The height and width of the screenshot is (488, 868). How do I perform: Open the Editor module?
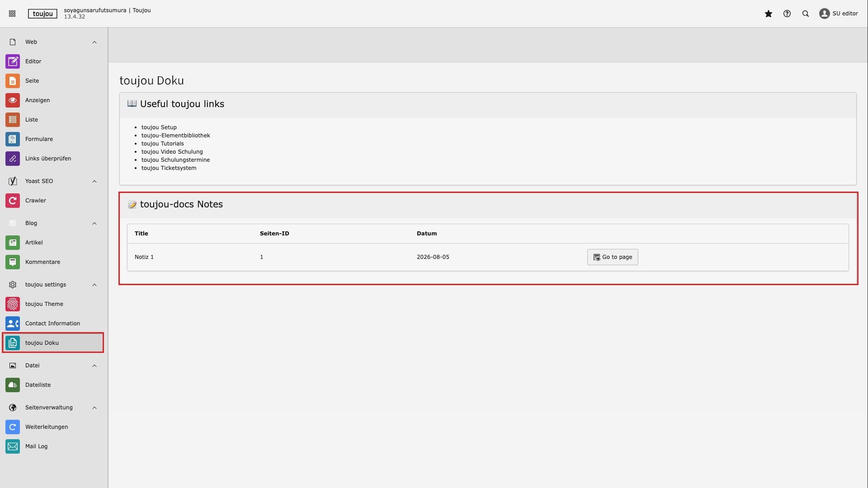pyautogui.click(x=54, y=61)
